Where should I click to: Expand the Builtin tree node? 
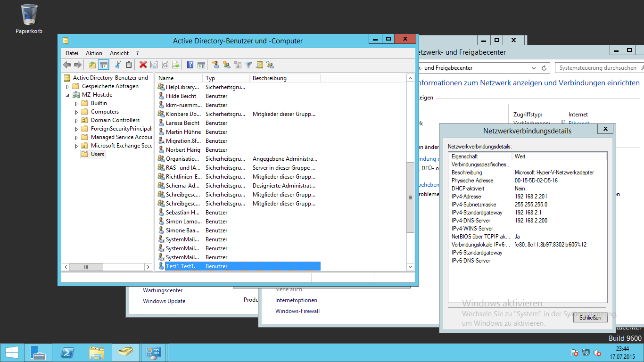click(x=77, y=103)
